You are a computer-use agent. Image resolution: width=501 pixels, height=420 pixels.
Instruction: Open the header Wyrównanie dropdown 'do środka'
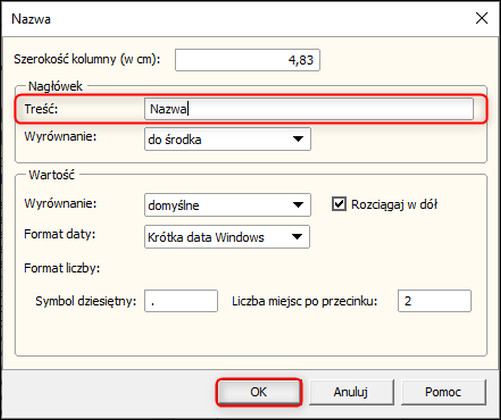click(227, 139)
